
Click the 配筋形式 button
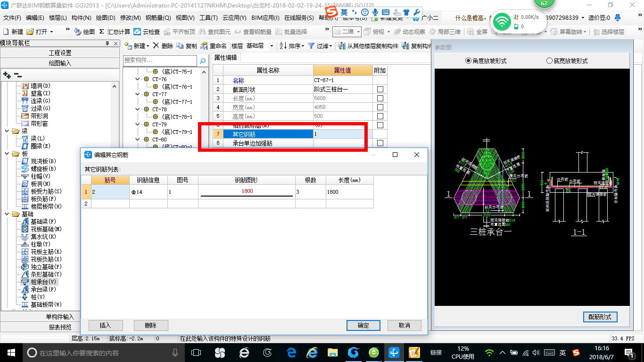(x=600, y=317)
